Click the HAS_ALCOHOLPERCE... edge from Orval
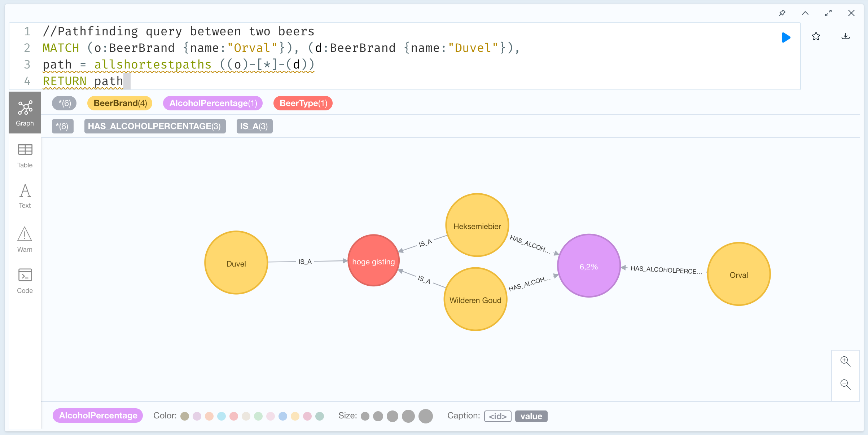This screenshot has width=868, height=435. click(x=666, y=270)
